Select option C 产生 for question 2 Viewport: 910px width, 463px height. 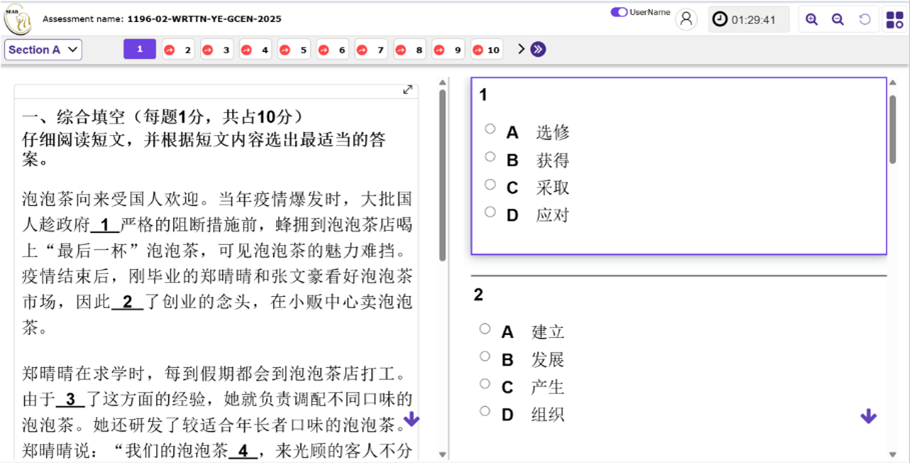pos(485,384)
